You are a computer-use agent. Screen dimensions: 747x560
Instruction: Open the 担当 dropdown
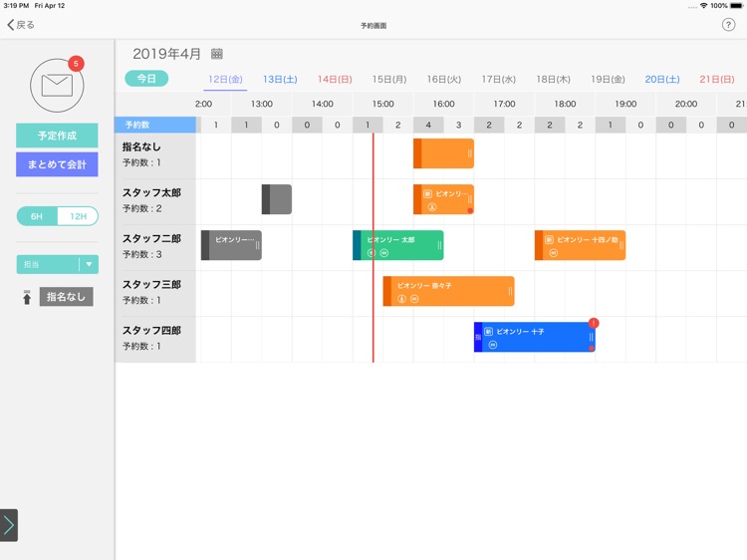tap(58, 264)
